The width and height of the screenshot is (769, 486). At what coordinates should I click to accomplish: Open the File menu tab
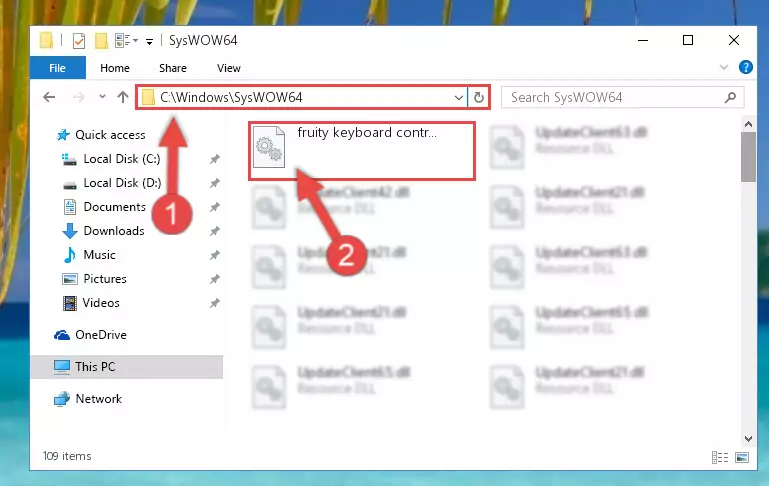coord(57,68)
